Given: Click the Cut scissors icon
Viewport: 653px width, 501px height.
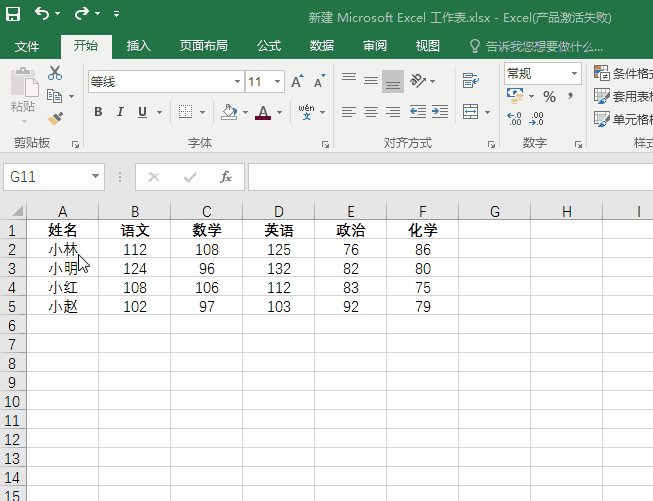Looking at the screenshot, I should tap(55, 73).
